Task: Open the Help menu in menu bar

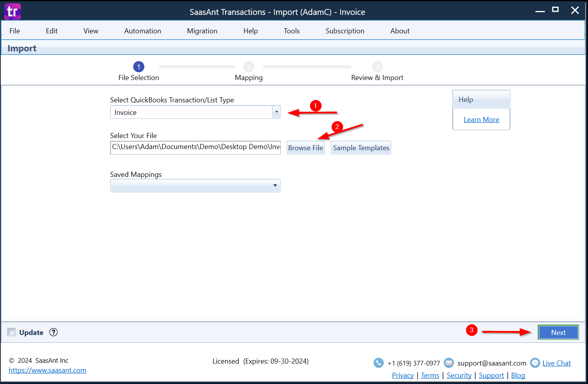Action: pyautogui.click(x=250, y=31)
